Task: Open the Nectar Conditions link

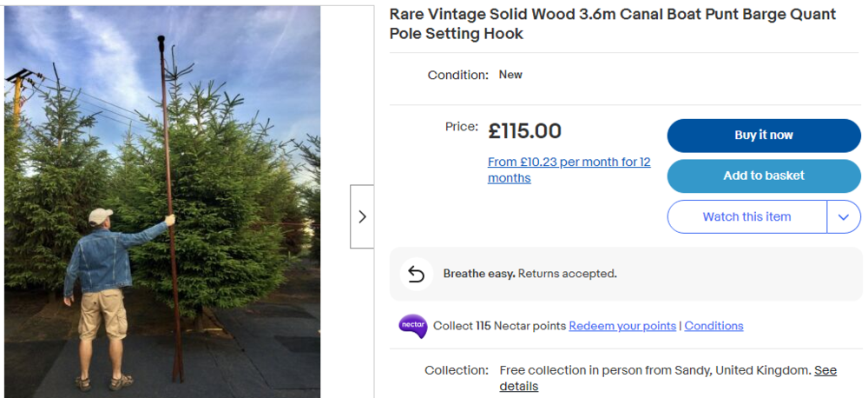Action: click(713, 326)
